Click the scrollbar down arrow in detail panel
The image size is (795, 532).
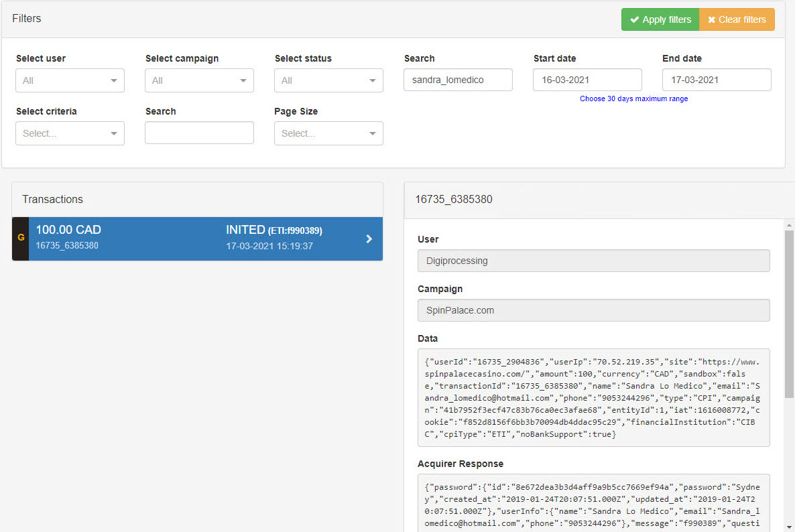[789, 527]
